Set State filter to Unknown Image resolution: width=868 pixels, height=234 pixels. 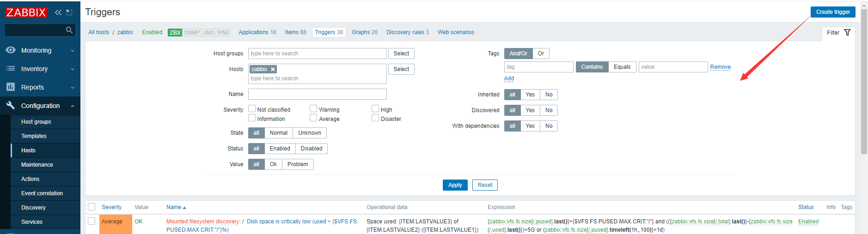tap(310, 133)
